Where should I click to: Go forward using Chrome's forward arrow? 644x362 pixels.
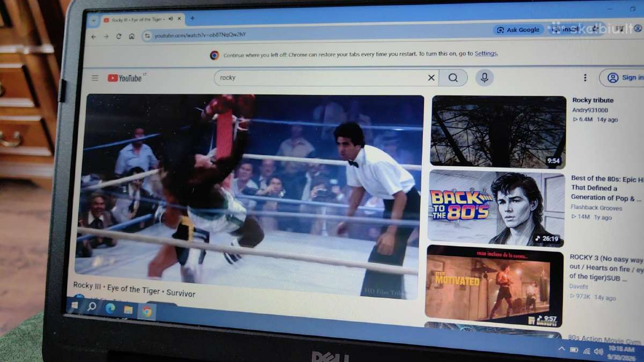106,36
